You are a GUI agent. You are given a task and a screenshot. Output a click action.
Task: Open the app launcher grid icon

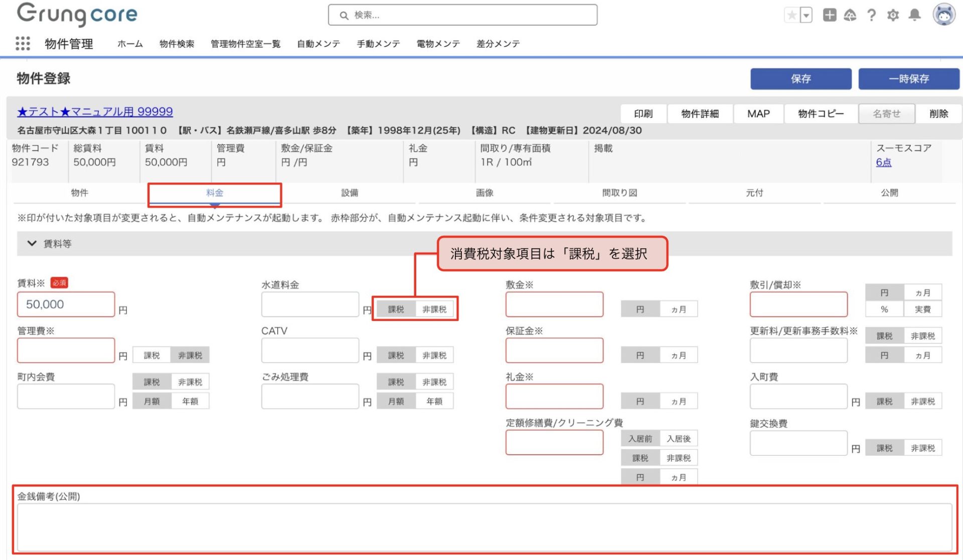(x=23, y=44)
